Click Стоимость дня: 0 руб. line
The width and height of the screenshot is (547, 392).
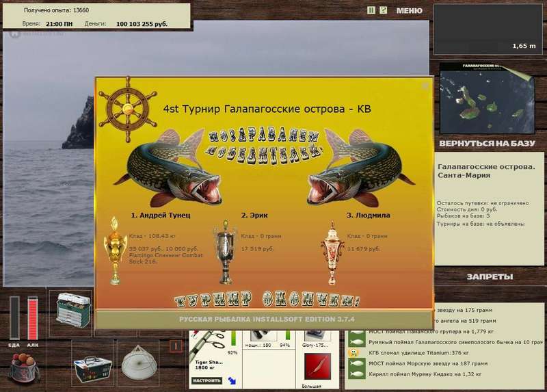[x=467, y=210]
